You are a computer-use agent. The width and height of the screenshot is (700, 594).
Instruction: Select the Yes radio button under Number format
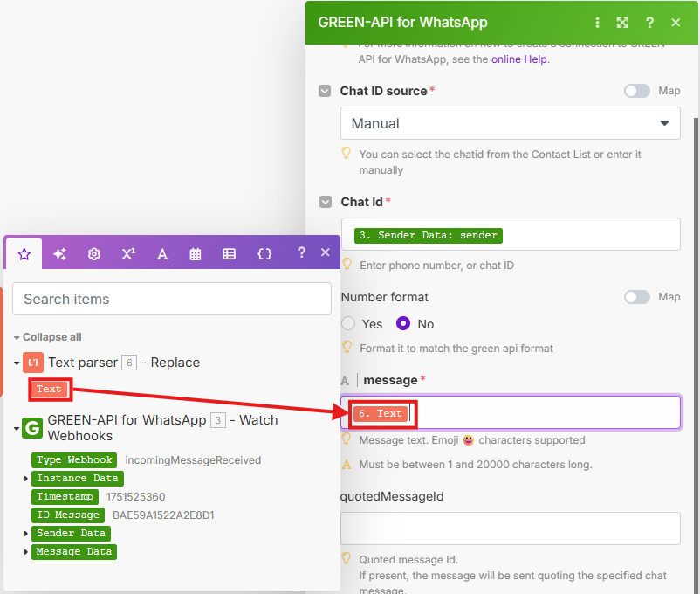(x=347, y=324)
